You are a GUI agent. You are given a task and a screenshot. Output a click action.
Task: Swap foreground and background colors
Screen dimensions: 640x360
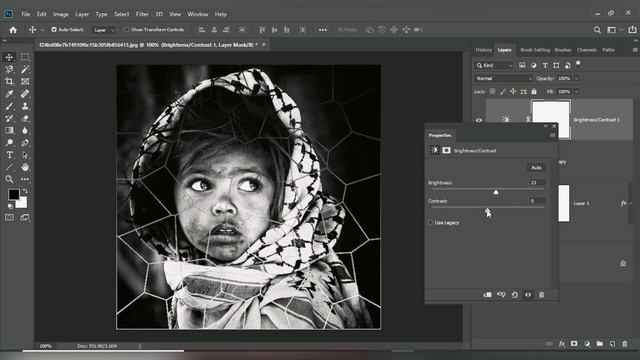[x=25, y=191]
